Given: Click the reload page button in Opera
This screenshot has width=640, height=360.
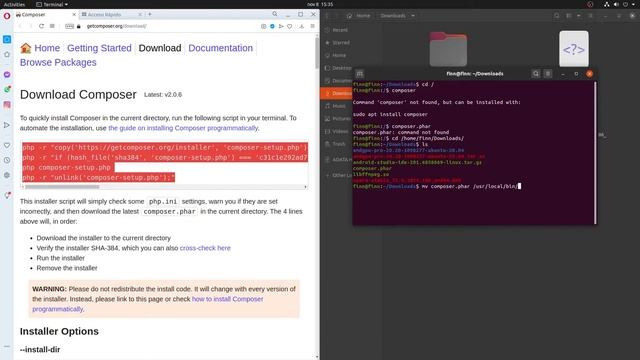Looking at the screenshot, I should [x=41, y=26].
